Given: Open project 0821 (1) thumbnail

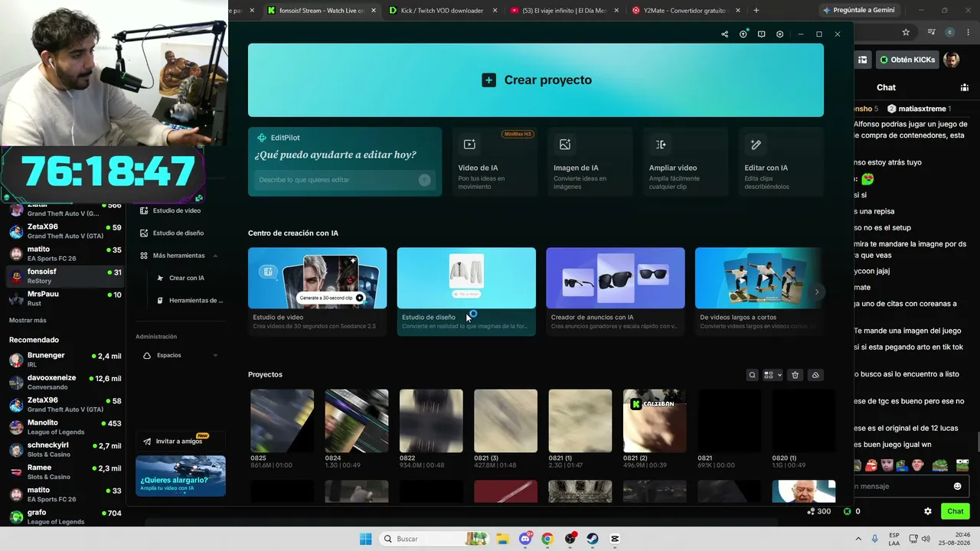Looking at the screenshot, I should [580, 421].
